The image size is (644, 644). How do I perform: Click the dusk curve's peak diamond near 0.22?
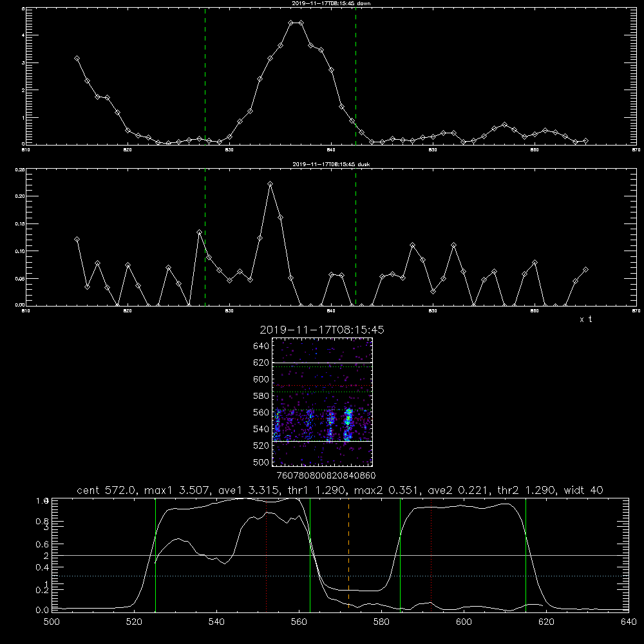point(270,184)
